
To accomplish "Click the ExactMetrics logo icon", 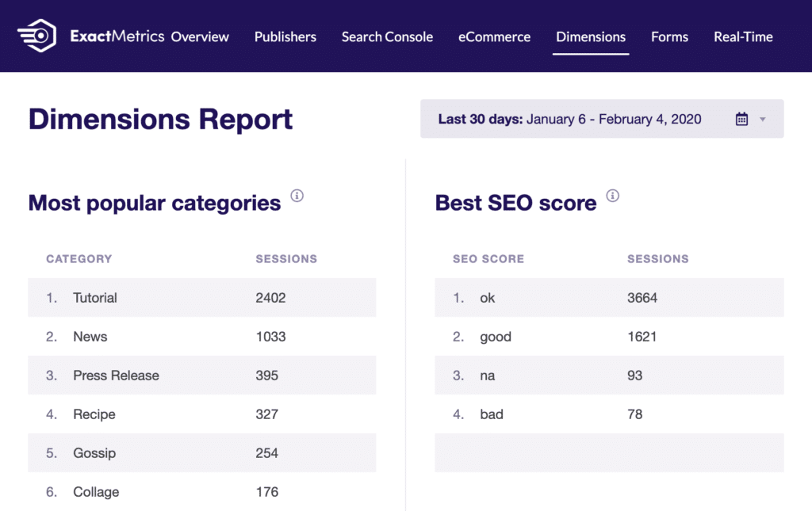I will (36, 36).
